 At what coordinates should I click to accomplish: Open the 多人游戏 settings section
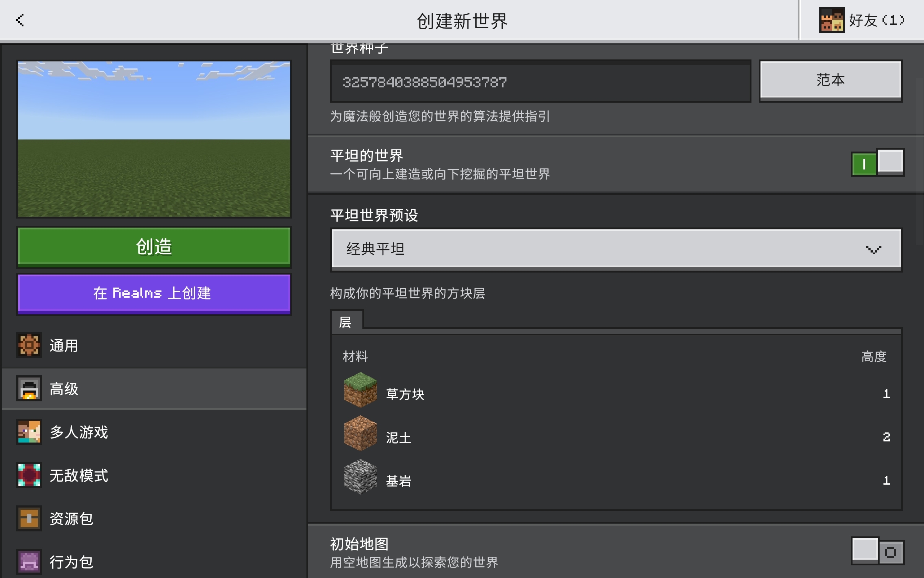(154, 432)
